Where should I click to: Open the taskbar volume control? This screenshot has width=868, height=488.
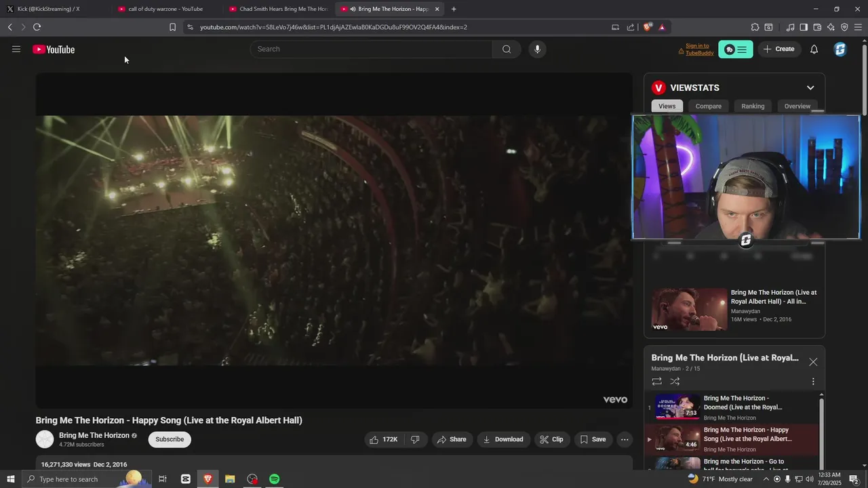pos(808,479)
